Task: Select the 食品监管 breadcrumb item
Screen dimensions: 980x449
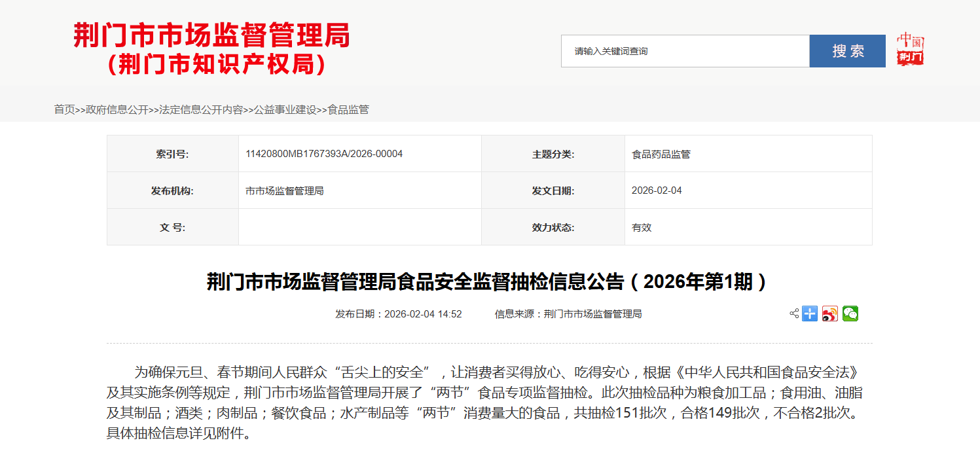Action: [348, 109]
